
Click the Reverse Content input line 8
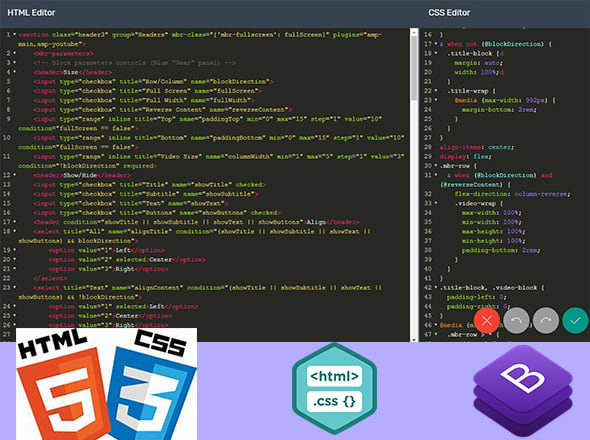(163, 110)
